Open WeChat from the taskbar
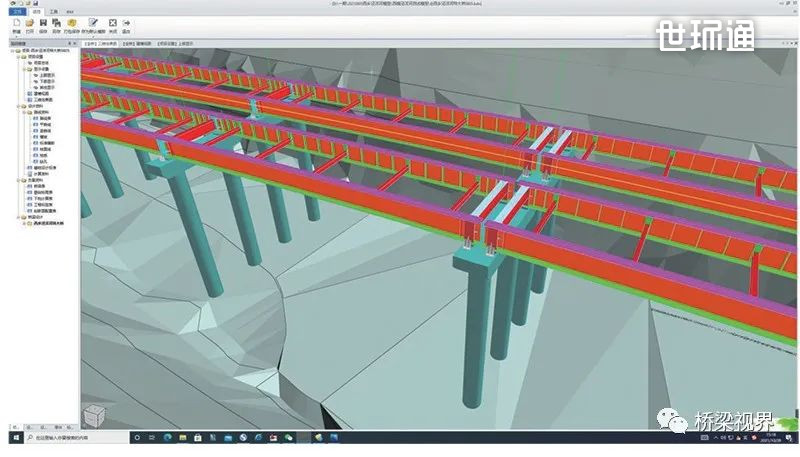Image resolution: width=800 pixels, height=457 pixels. coord(288,438)
